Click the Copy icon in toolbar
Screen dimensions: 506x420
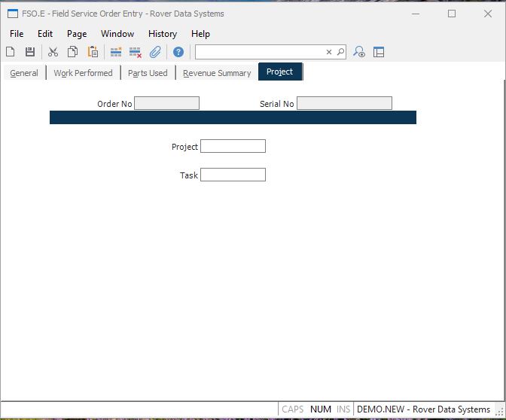[x=73, y=52]
